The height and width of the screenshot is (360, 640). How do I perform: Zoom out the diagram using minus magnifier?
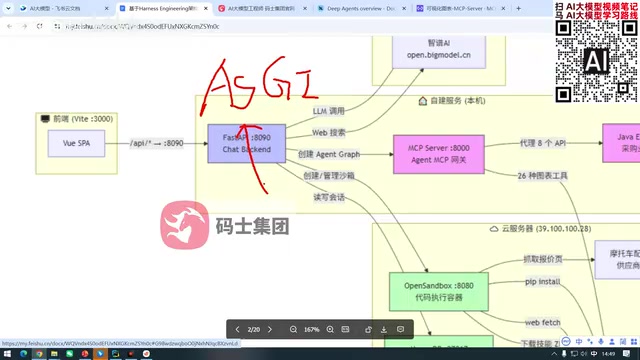(293, 329)
